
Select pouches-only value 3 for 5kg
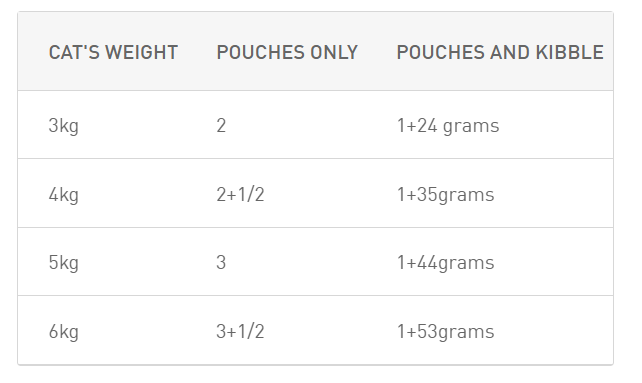(x=221, y=262)
